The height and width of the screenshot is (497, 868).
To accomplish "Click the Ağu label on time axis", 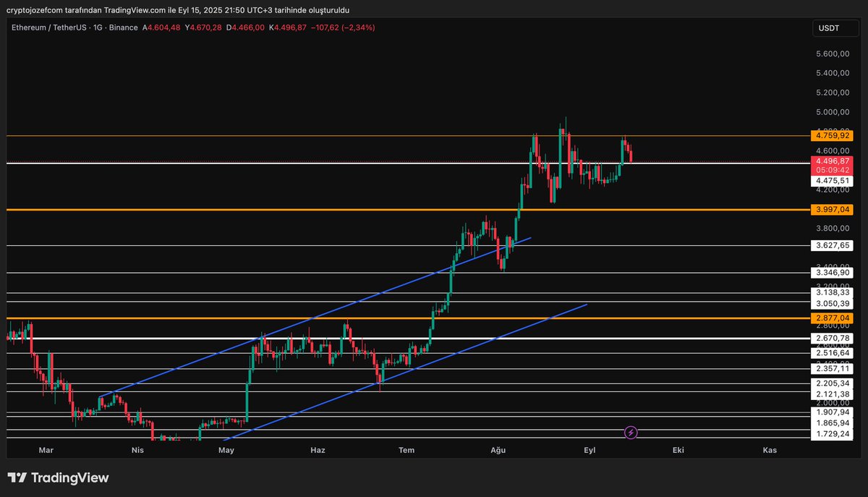I will 498,450.
